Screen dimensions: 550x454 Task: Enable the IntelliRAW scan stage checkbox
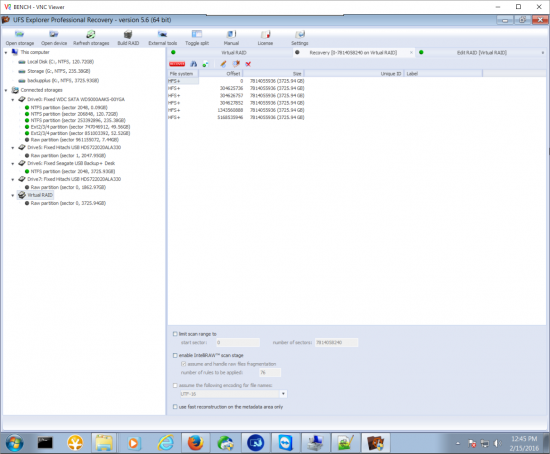[x=175, y=355]
